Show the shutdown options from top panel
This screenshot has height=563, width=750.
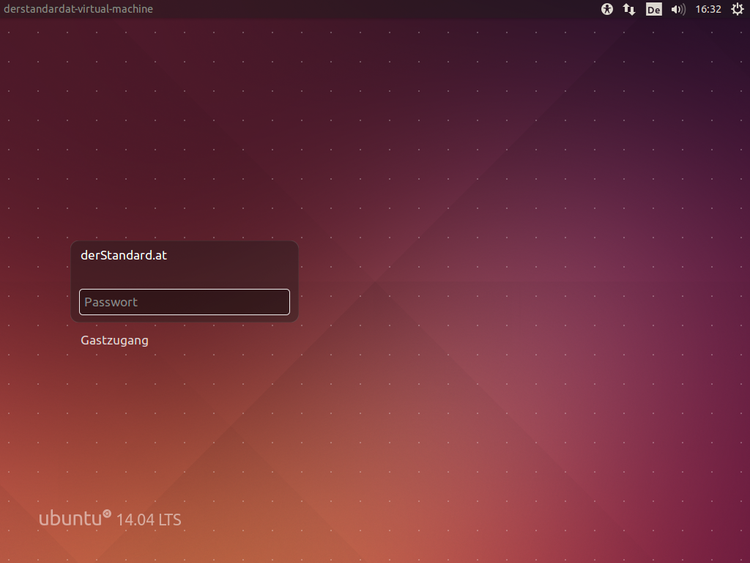pyautogui.click(x=737, y=9)
